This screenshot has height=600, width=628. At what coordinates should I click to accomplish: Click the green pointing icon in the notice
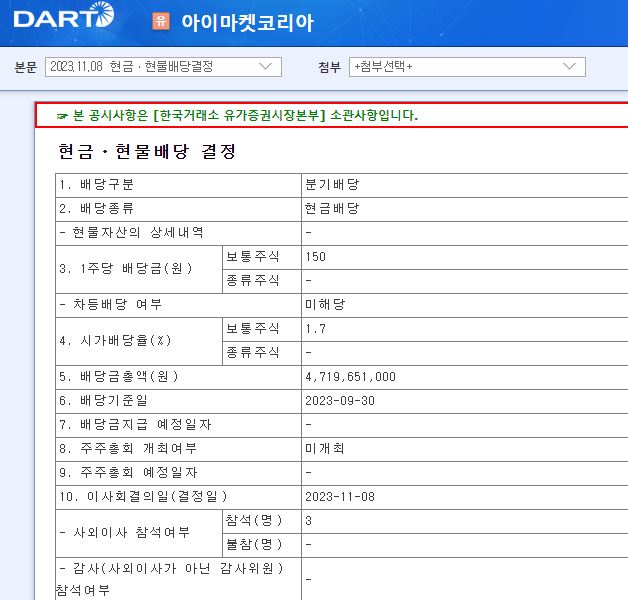pyautogui.click(x=62, y=117)
